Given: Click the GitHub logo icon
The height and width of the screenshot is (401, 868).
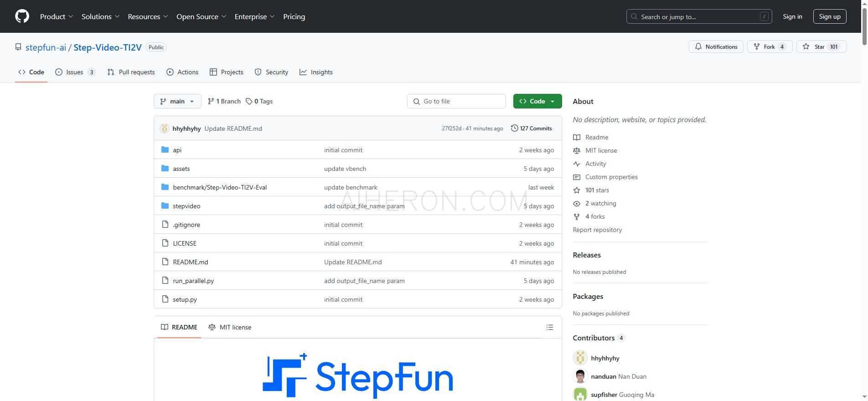Looking at the screenshot, I should [x=22, y=16].
